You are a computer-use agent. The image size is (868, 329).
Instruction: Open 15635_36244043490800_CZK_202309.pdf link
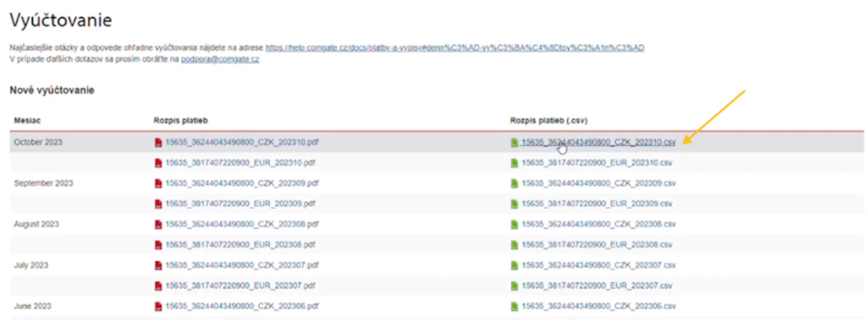point(242,183)
